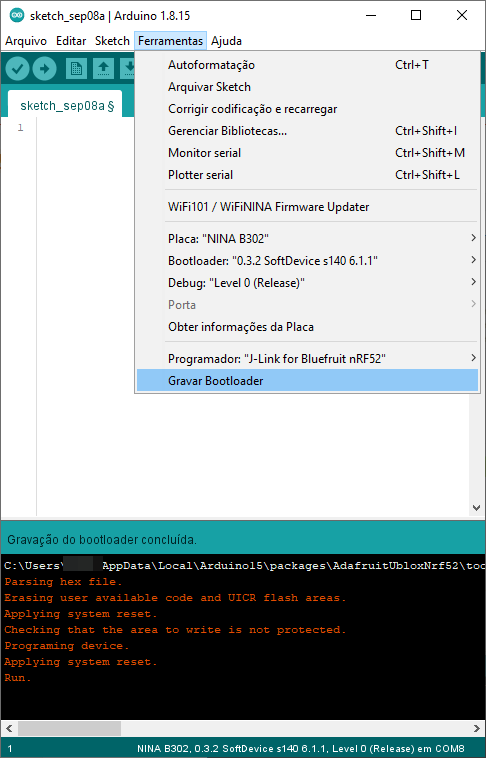Click console line "Programing device."
Screen dimensions: 486x758
click(67, 646)
